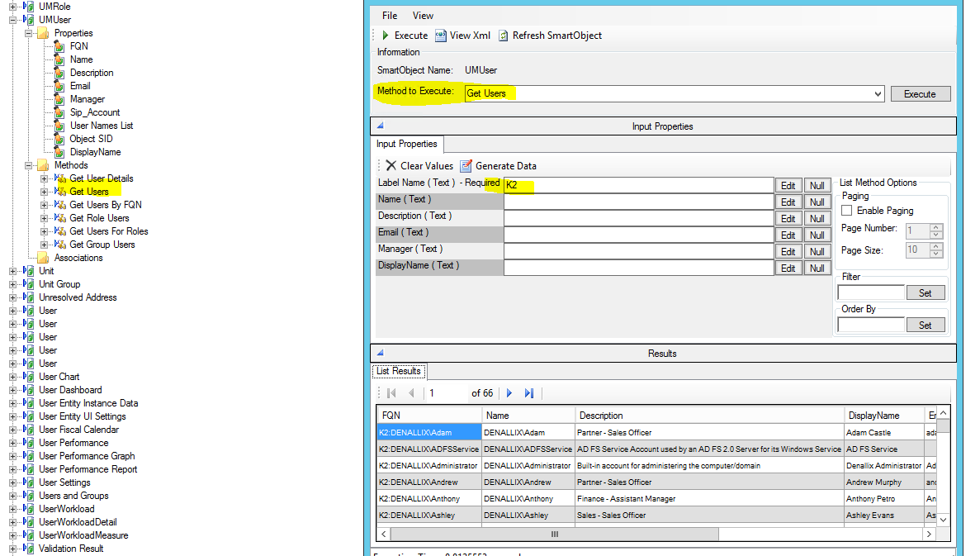
Task: Collapse the Methods folder node
Action: click(28, 166)
